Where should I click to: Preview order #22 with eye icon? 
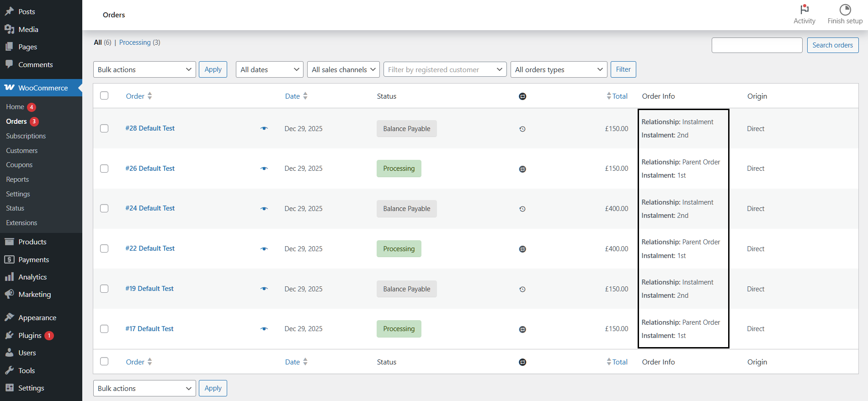[264, 249]
